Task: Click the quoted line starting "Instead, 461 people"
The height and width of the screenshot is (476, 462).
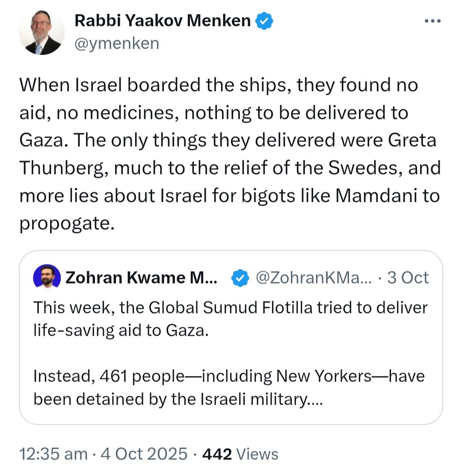Action: pos(228,387)
